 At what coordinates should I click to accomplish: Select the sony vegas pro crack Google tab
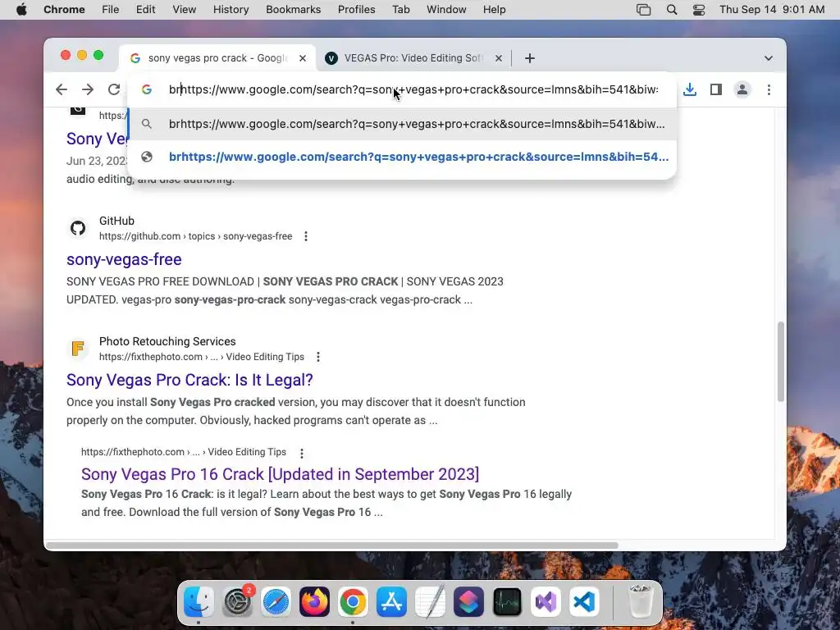click(x=217, y=58)
